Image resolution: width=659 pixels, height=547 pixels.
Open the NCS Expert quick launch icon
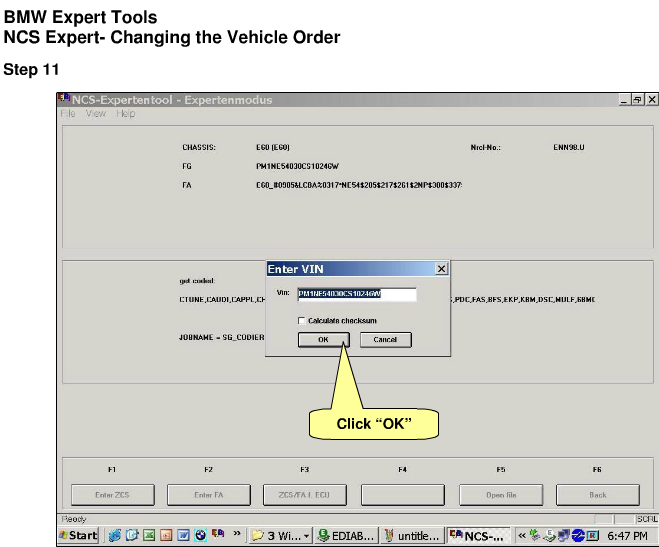[x=218, y=534]
